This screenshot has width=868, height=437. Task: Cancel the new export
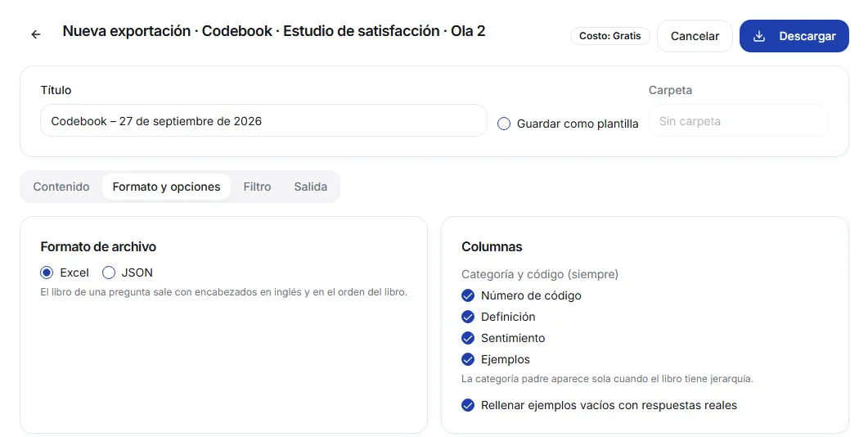695,36
